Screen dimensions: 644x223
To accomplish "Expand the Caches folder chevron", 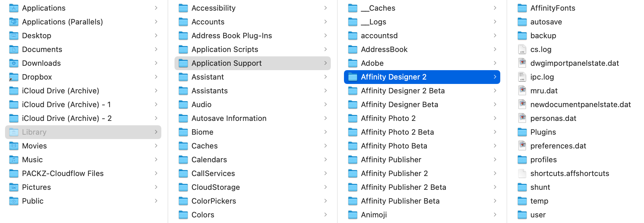I will (325, 146).
